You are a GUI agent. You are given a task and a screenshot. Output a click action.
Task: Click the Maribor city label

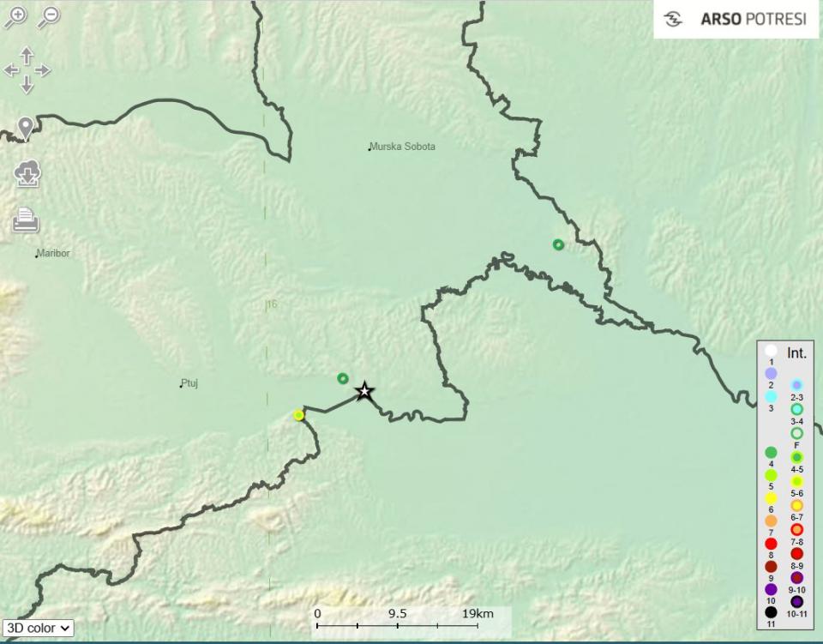(53, 254)
